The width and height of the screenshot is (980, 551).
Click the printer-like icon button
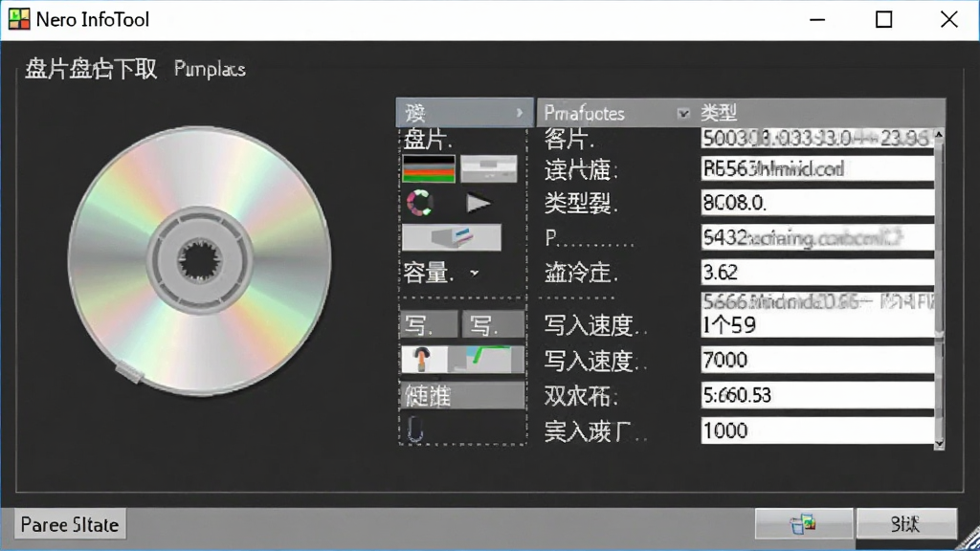452,237
